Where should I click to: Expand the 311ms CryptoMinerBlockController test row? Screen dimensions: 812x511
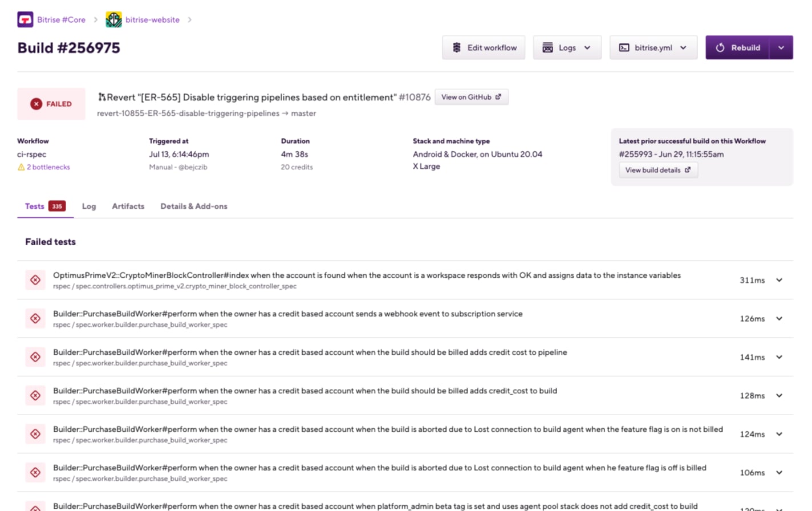click(779, 280)
